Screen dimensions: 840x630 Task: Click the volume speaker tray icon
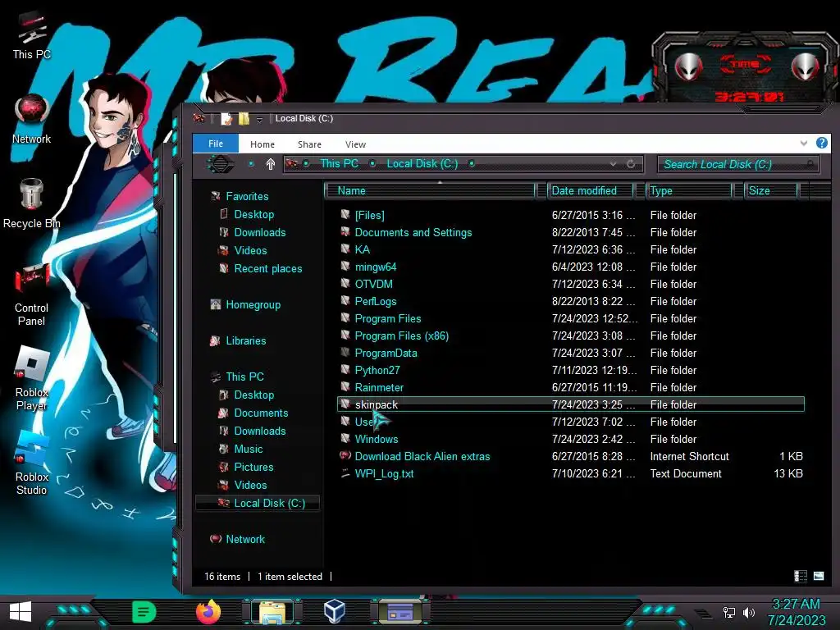coord(748,612)
